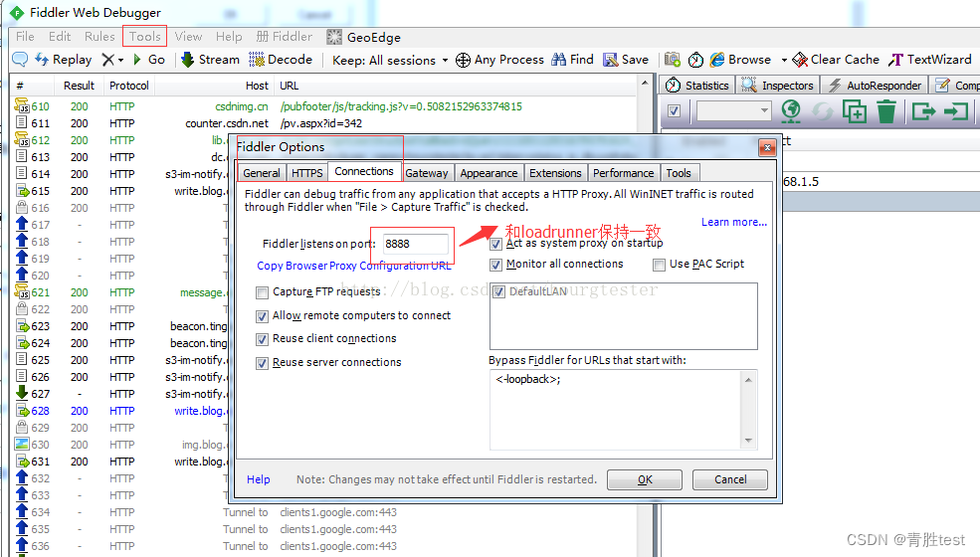Open the Edit menu
980x557 pixels.
pyautogui.click(x=60, y=36)
